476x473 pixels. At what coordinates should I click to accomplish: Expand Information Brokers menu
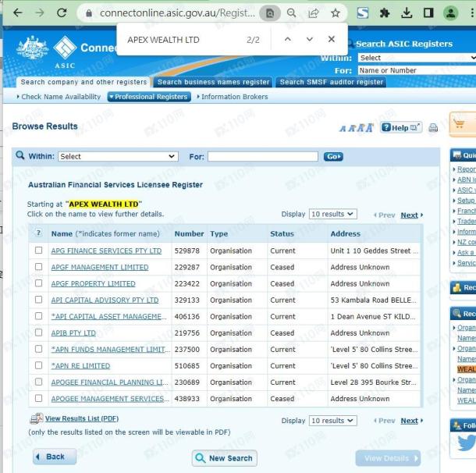tap(233, 97)
